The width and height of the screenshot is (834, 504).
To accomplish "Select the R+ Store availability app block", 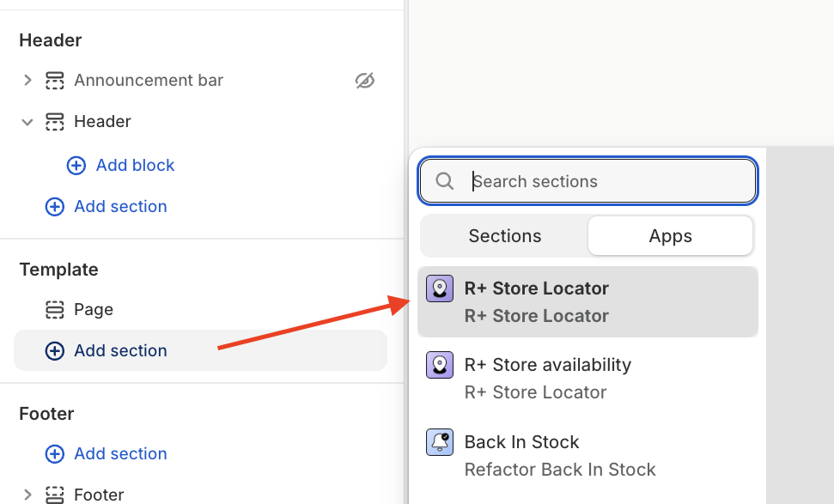I will click(x=587, y=379).
